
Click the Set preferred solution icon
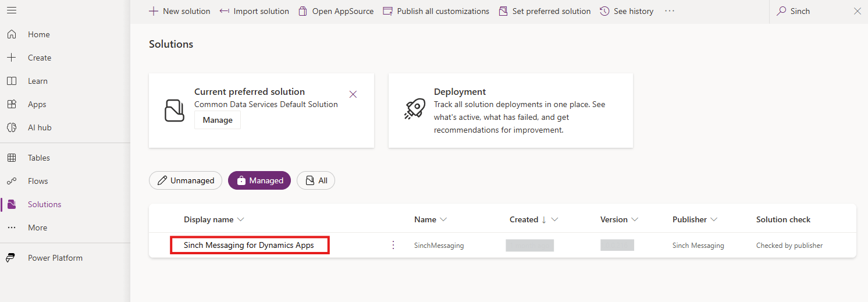coord(503,11)
